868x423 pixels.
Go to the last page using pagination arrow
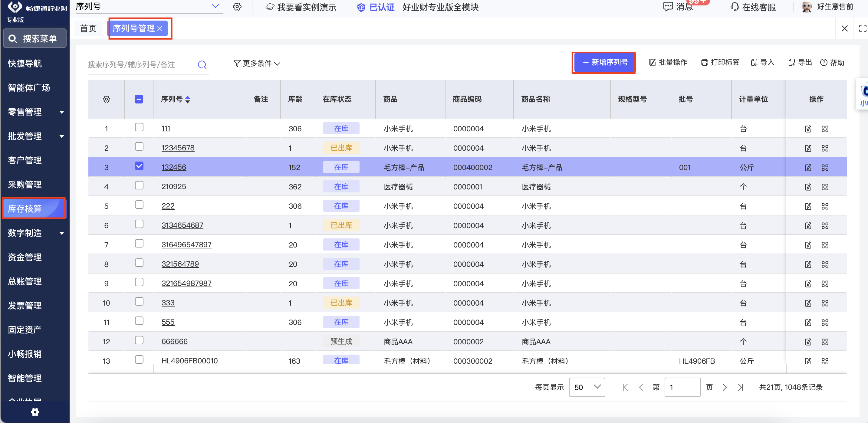pos(740,387)
